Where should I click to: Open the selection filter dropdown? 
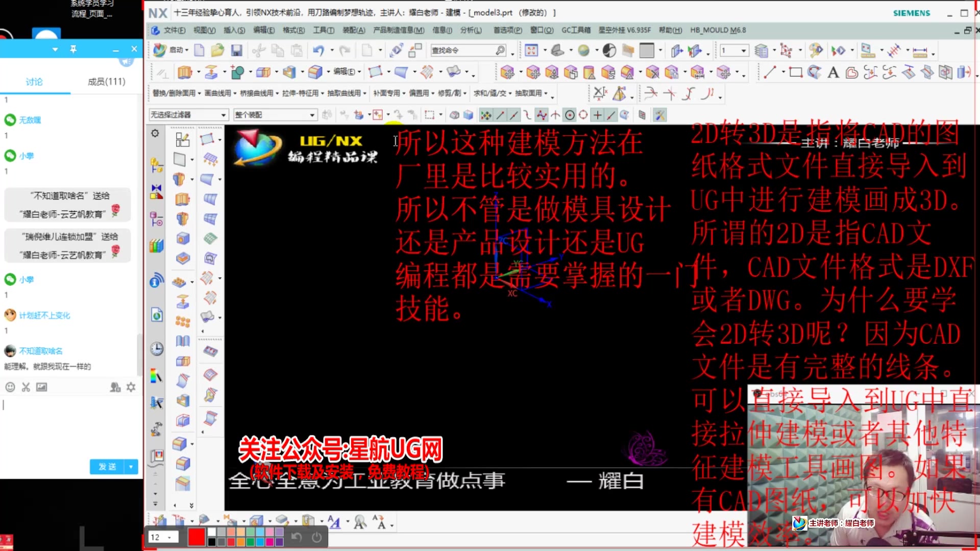click(x=223, y=115)
